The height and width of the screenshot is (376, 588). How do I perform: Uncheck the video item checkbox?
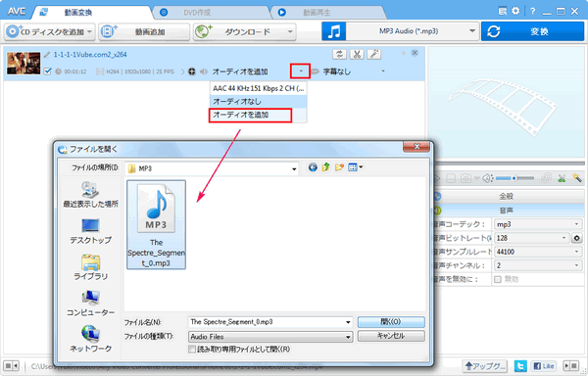[47, 71]
